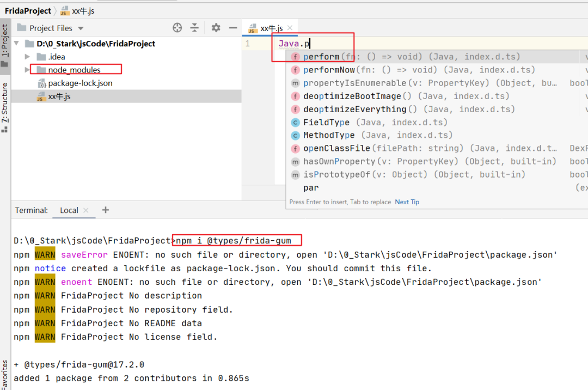The image size is (588, 390).
Task: Click the class icon beside FieldType
Action: pos(296,122)
